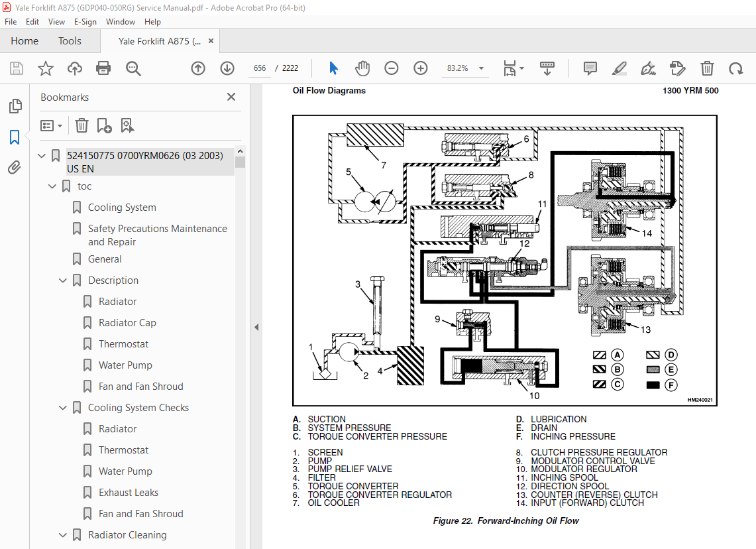Collapse the Description bookmark

point(63,280)
